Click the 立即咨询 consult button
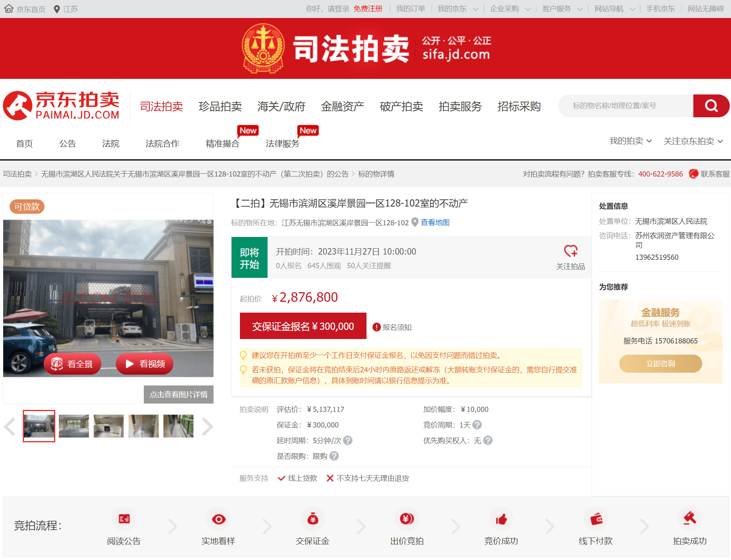Screen dimensions: 731x560 [x=660, y=363]
